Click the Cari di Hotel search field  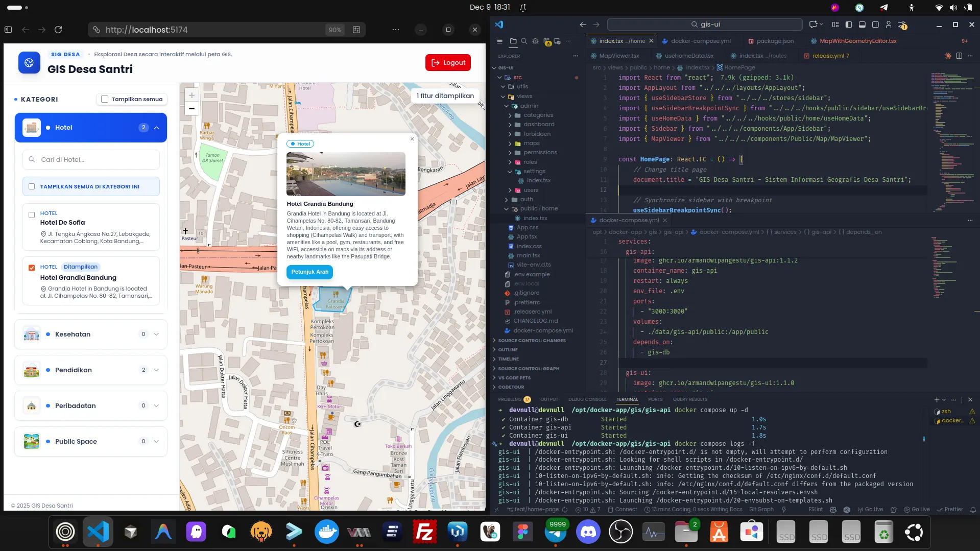pos(91,160)
